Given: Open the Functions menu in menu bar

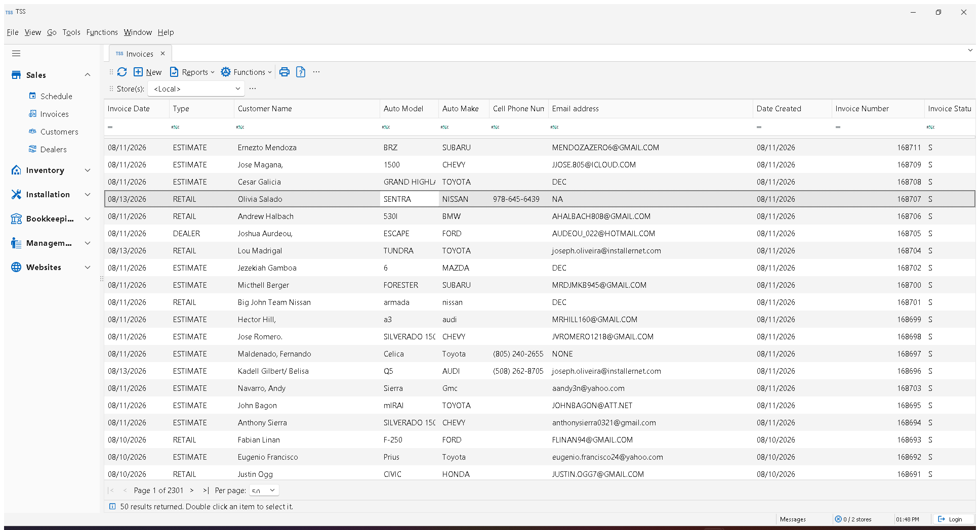Looking at the screenshot, I should tap(102, 32).
